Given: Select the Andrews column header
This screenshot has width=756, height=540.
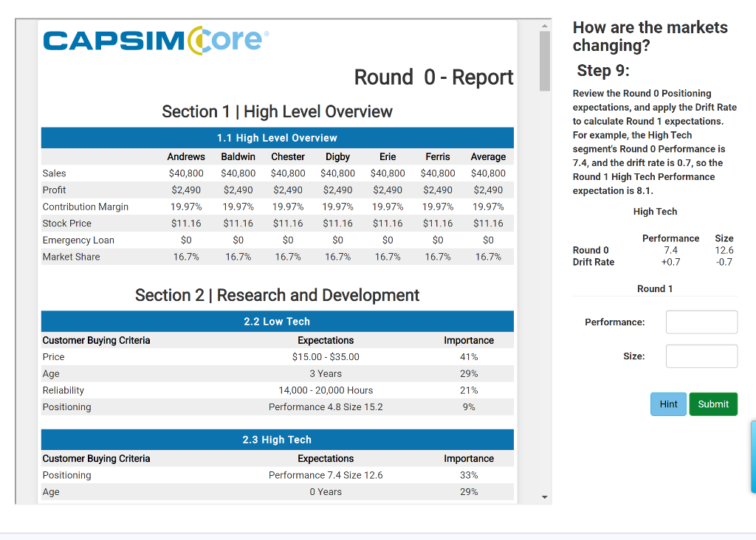Looking at the screenshot, I should tap(186, 156).
